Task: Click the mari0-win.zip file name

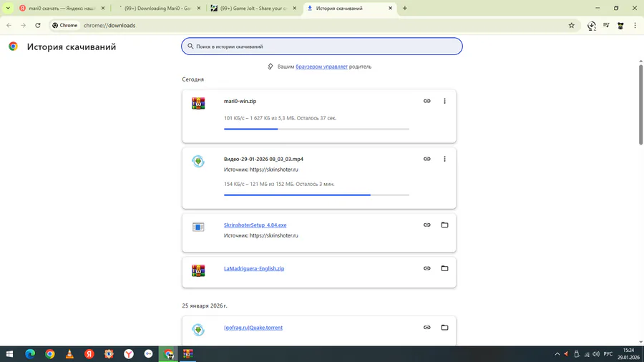Action: coord(240,101)
